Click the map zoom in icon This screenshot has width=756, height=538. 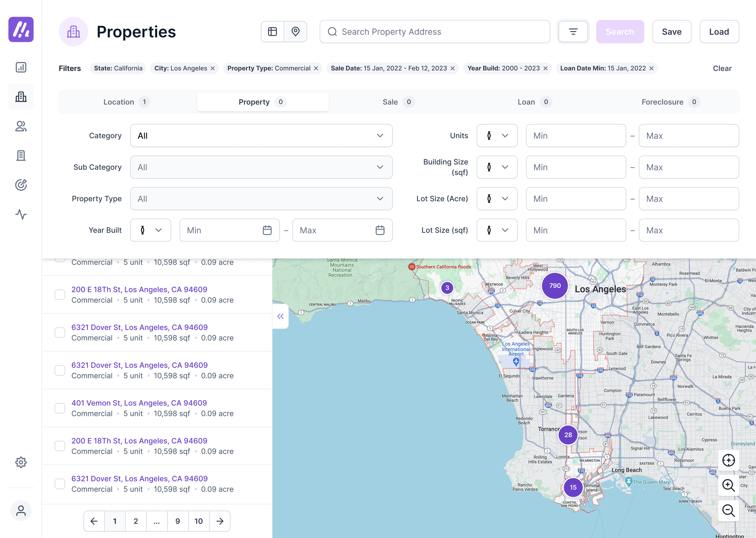pyautogui.click(x=728, y=485)
